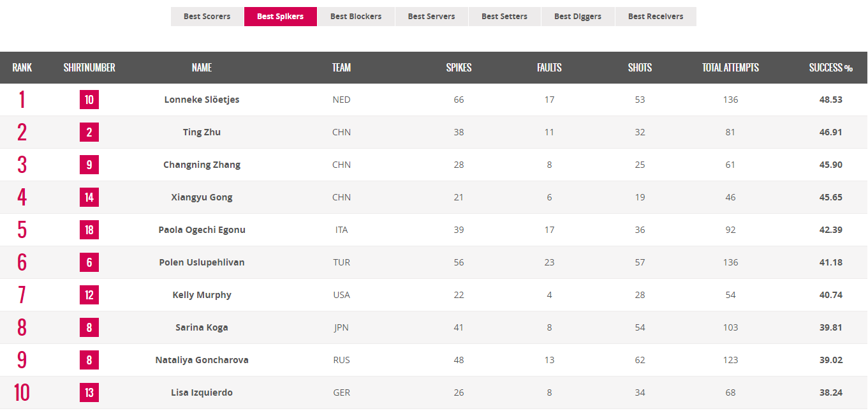Click team GER cell
The width and height of the screenshot is (868, 411).
click(x=341, y=392)
